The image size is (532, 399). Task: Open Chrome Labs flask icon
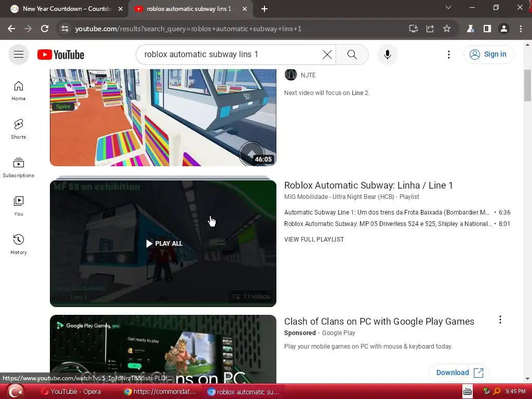pyautogui.click(x=470, y=29)
